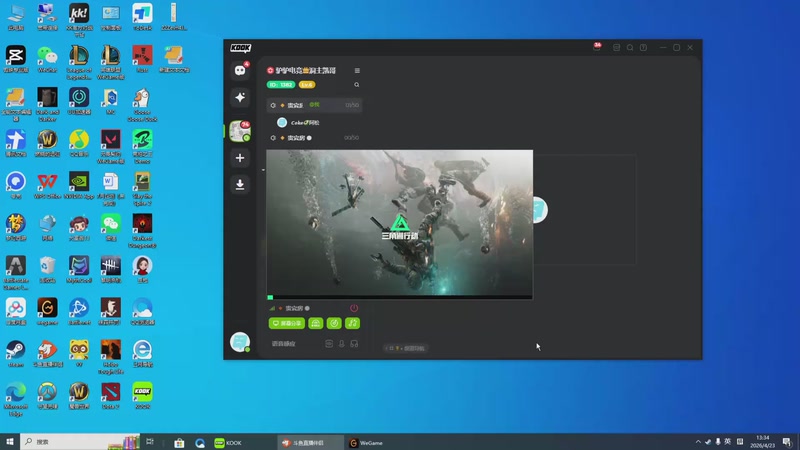The width and height of the screenshot is (800, 450).
Task: Open the Rust desktop shortcut
Action: point(142,59)
